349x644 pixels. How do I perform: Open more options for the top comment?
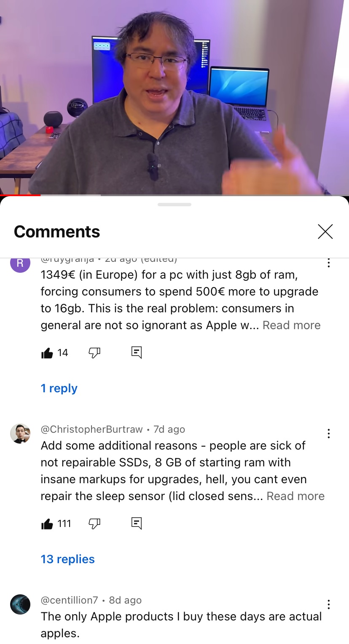328,263
